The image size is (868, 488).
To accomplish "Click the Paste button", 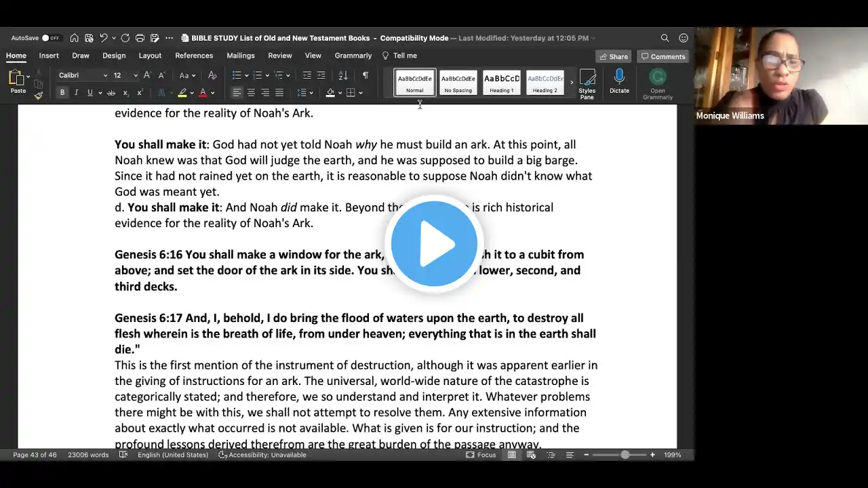I will (18, 81).
